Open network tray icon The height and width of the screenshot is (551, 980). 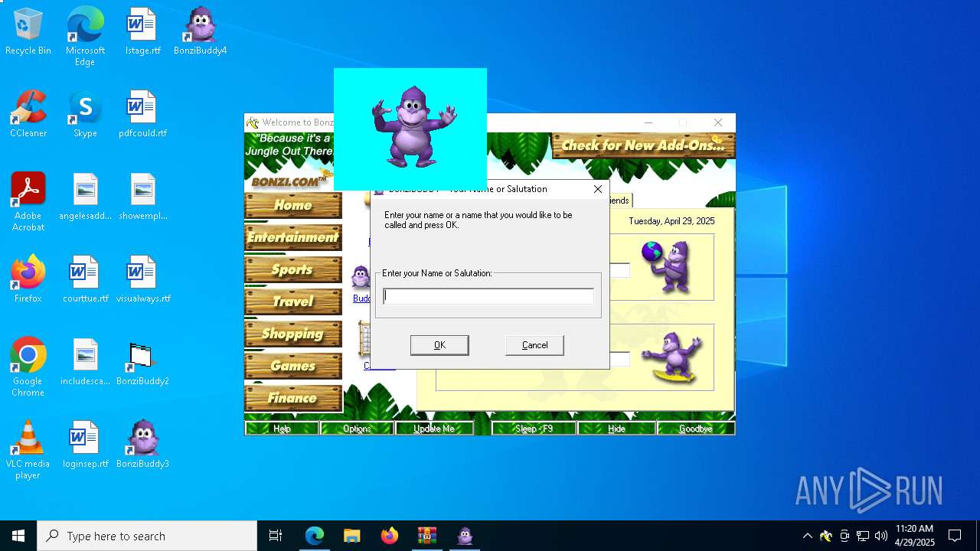[863, 536]
